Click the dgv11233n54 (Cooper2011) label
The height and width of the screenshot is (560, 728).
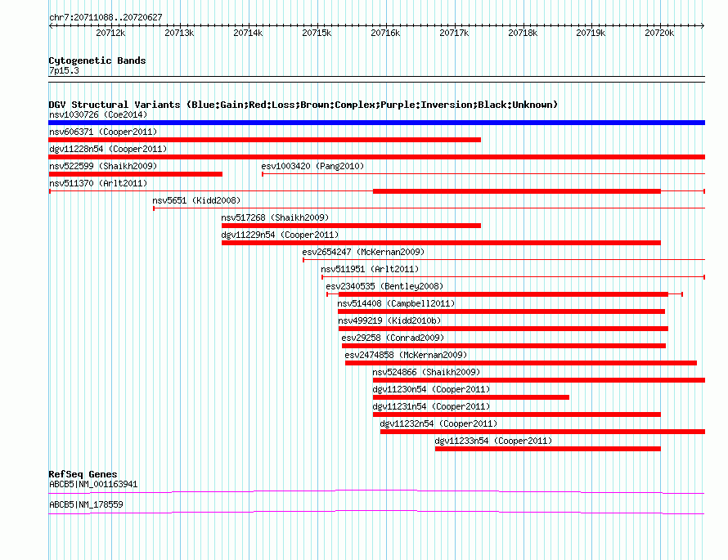click(x=493, y=441)
